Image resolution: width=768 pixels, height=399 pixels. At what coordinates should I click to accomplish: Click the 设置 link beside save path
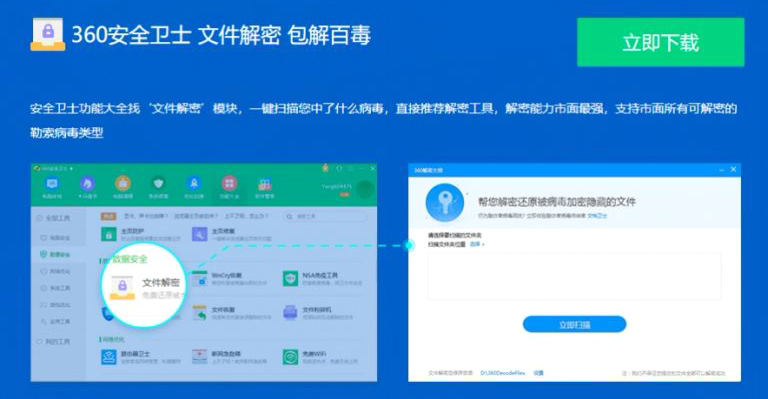[x=539, y=373]
